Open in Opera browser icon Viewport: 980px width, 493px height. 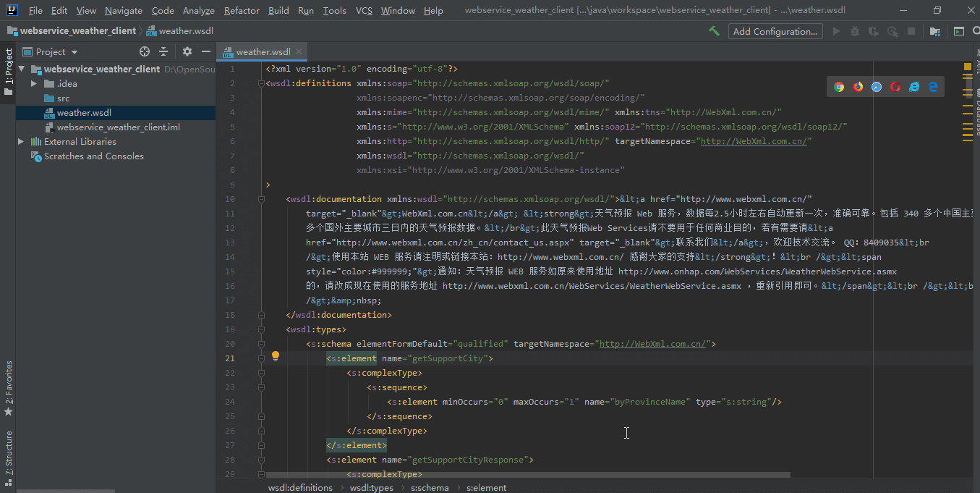click(x=895, y=87)
